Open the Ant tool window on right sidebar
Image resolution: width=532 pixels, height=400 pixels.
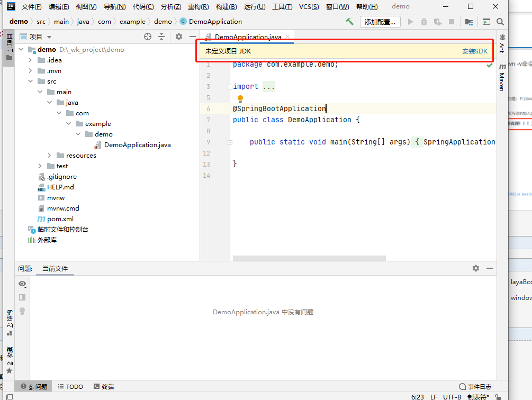(x=502, y=43)
